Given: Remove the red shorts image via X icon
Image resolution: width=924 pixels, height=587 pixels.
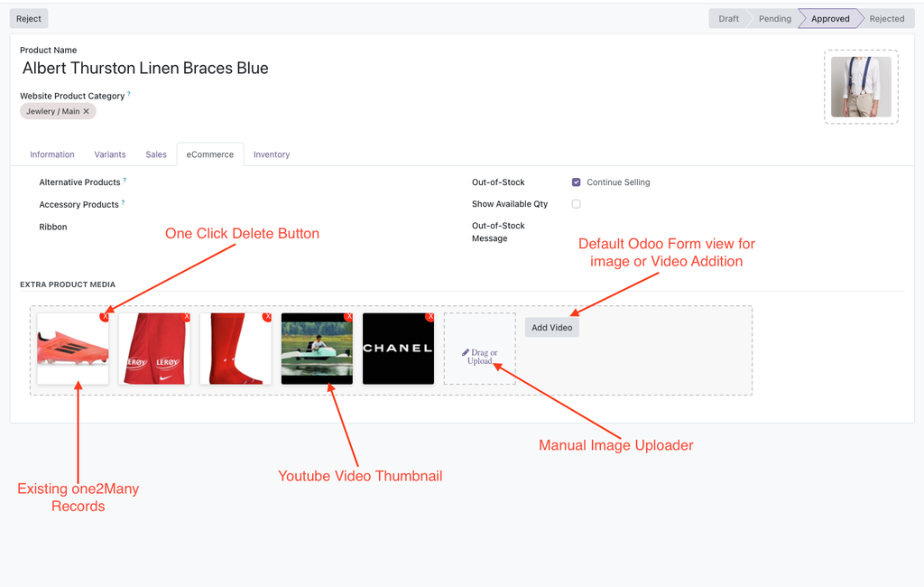Looking at the screenshot, I should (x=187, y=317).
